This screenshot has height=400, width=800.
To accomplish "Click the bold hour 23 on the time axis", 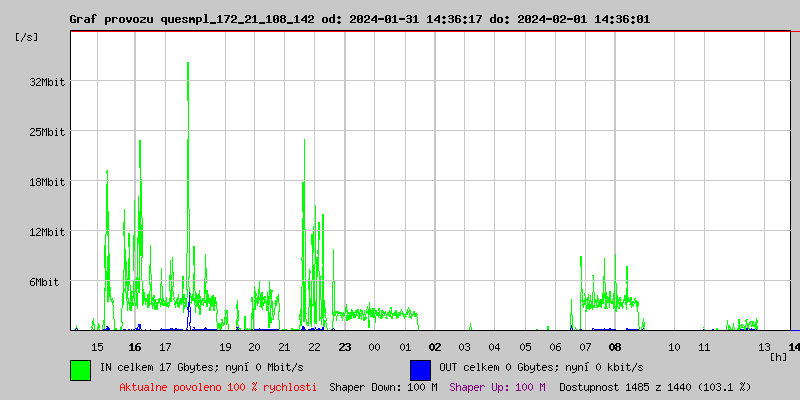I will click(344, 347).
